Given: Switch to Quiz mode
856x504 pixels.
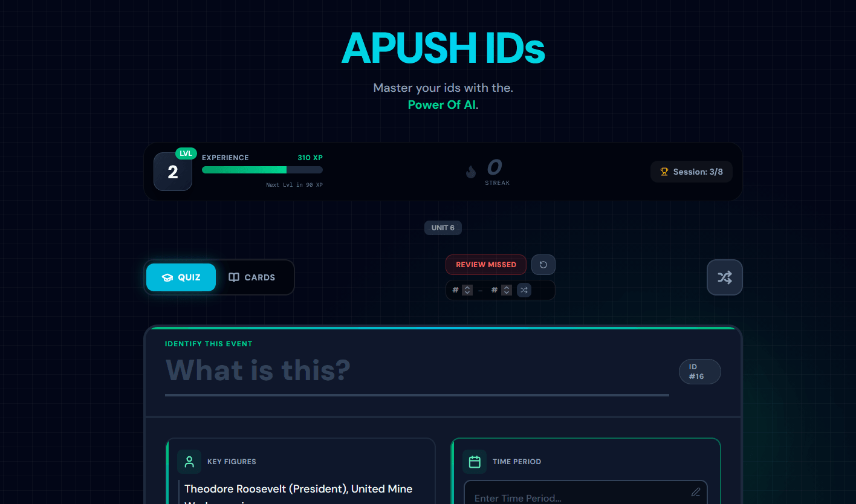Looking at the screenshot, I should pos(181,277).
